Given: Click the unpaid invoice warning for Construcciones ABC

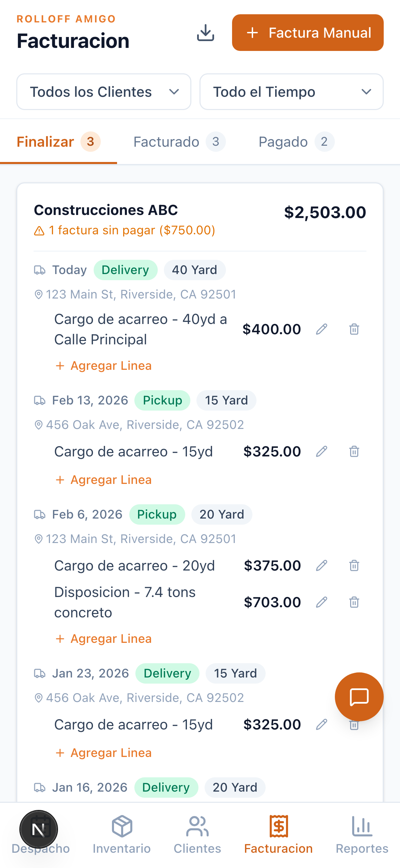Looking at the screenshot, I should (x=125, y=230).
